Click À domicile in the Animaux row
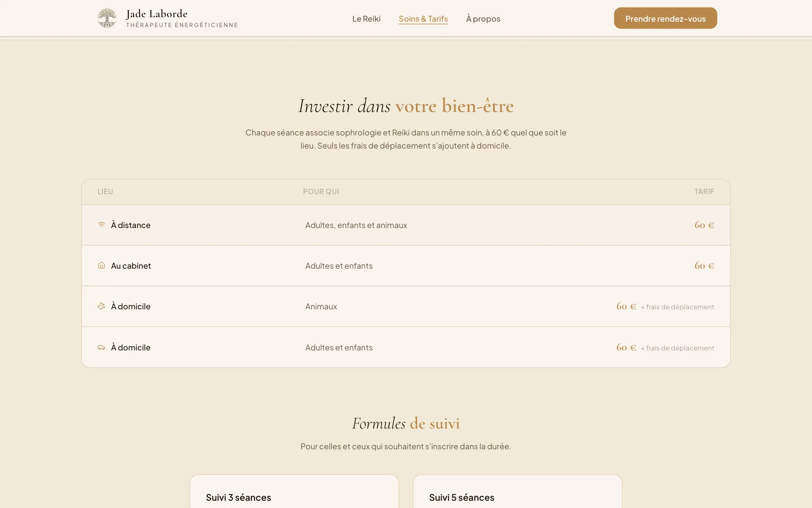Image resolution: width=812 pixels, height=508 pixels. coord(131,306)
